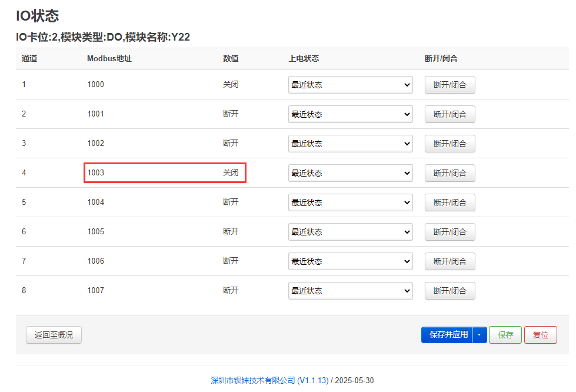
Task: Click the Modbus地址 column header
Action: tap(109, 58)
